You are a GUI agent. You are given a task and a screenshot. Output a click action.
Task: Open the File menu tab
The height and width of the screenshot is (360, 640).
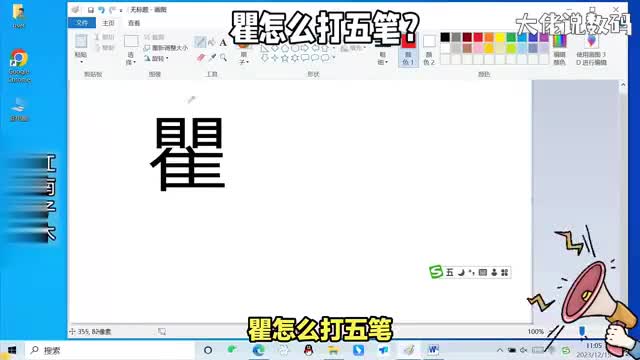(x=82, y=23)
